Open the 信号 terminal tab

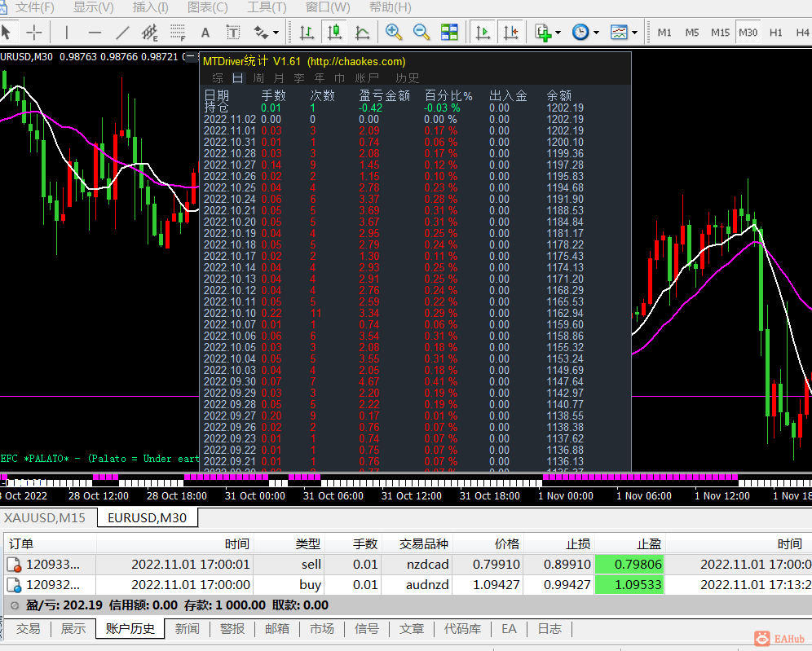tap(367, 629)
